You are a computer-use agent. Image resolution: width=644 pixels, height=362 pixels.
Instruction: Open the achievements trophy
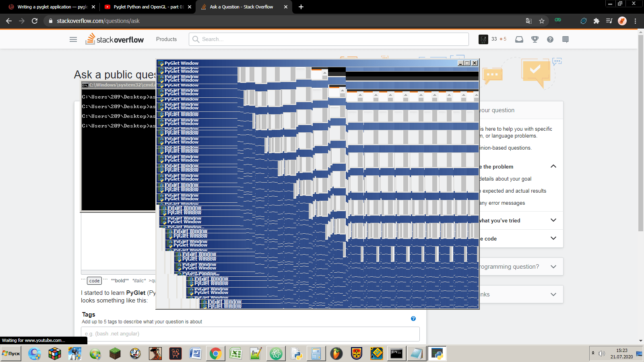pos(535,39)
